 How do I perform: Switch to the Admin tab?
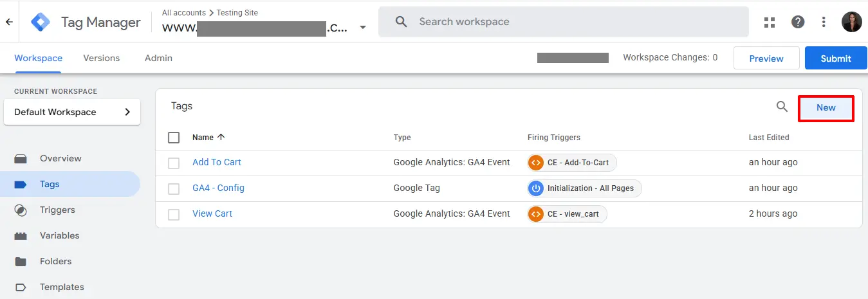click(x=158, y=58)
